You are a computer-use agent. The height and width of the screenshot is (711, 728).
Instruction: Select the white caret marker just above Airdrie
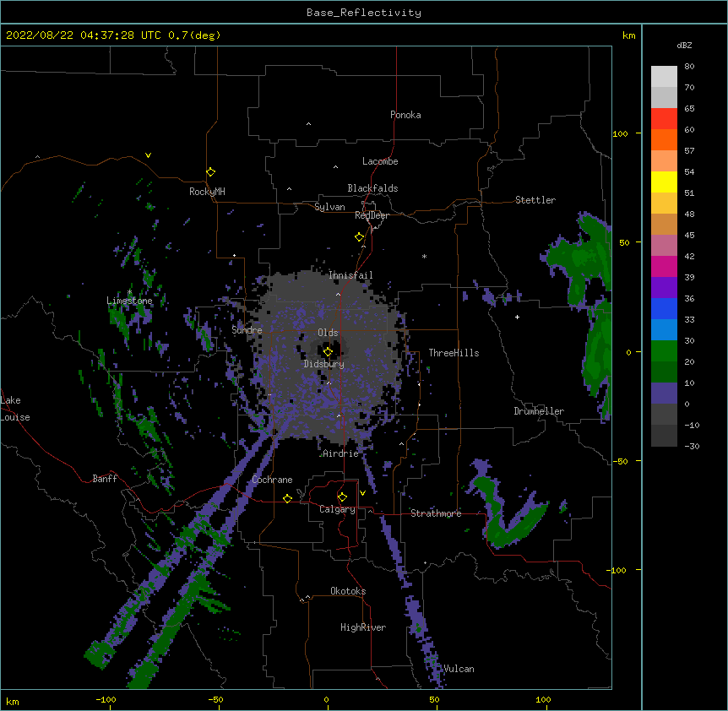[339, 415]
